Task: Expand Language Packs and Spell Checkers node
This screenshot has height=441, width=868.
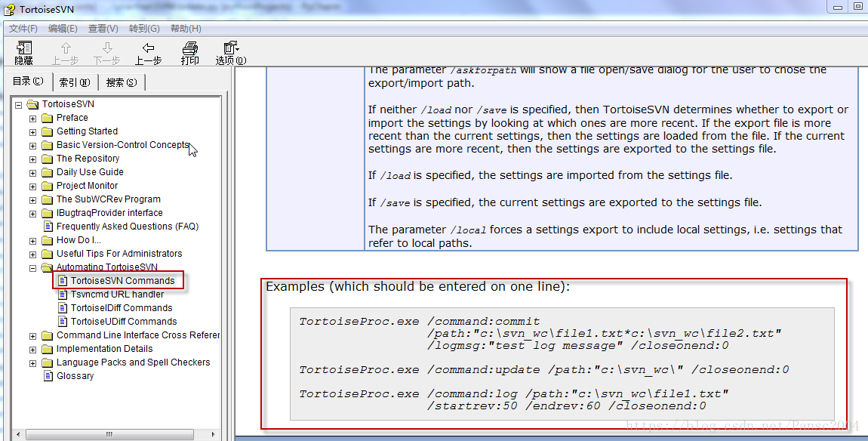Action: point(32,363)
